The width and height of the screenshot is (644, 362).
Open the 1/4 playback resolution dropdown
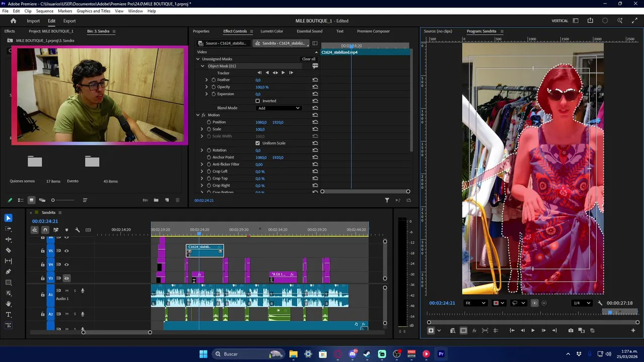pos(582,303)
